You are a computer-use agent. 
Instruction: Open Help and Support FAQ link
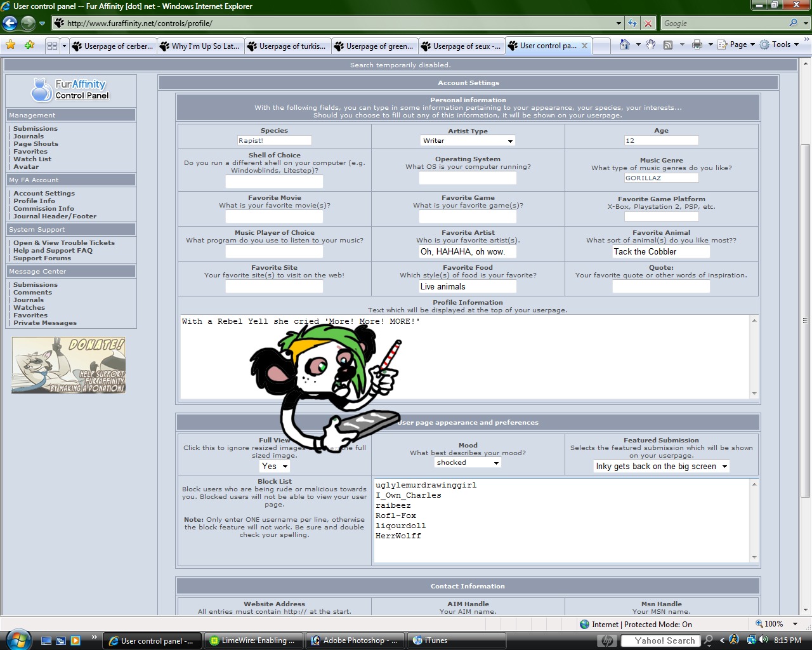53,250
